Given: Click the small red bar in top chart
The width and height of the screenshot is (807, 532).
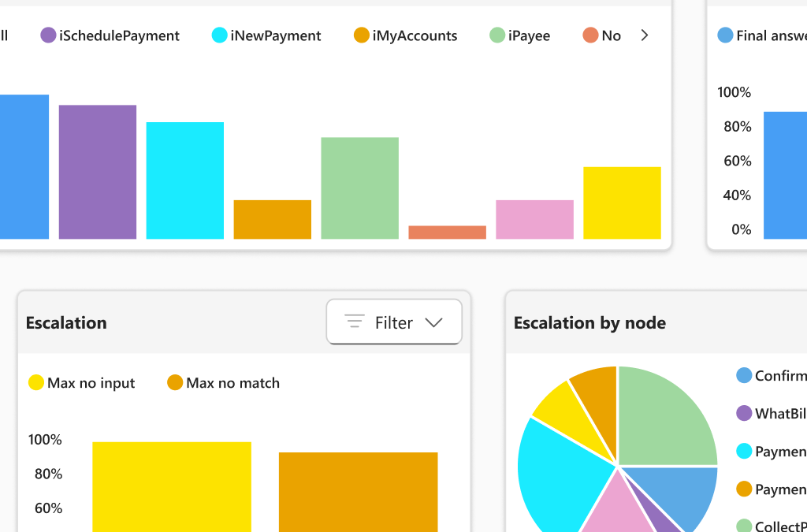Looking at the screenshot, I should 448,233.
